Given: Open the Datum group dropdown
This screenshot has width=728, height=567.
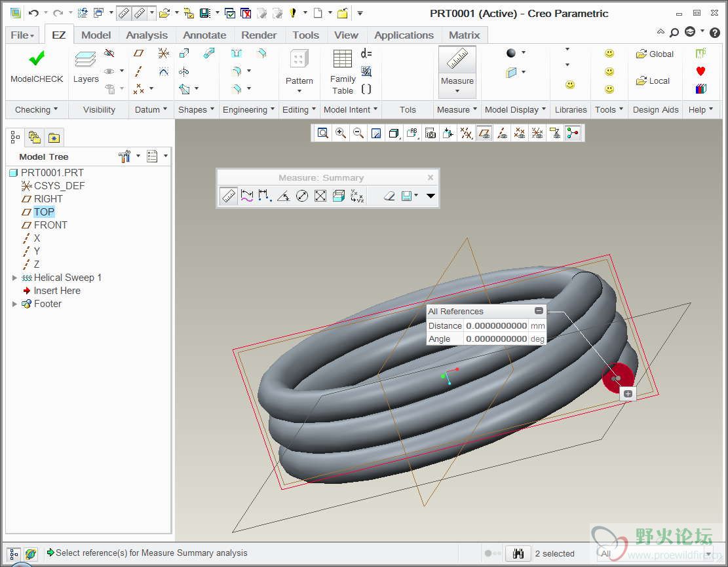Looking at the screenshot, I should [x=151, y=109].
